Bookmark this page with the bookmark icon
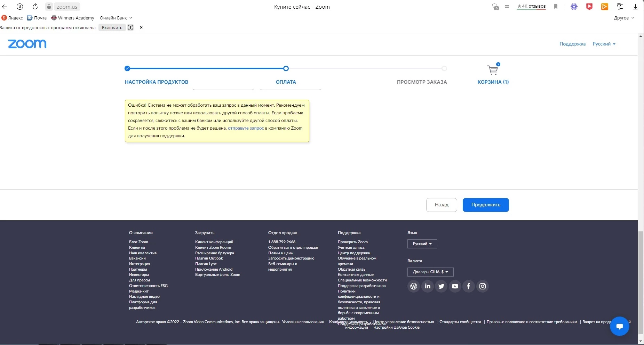 tap(556, 7)
